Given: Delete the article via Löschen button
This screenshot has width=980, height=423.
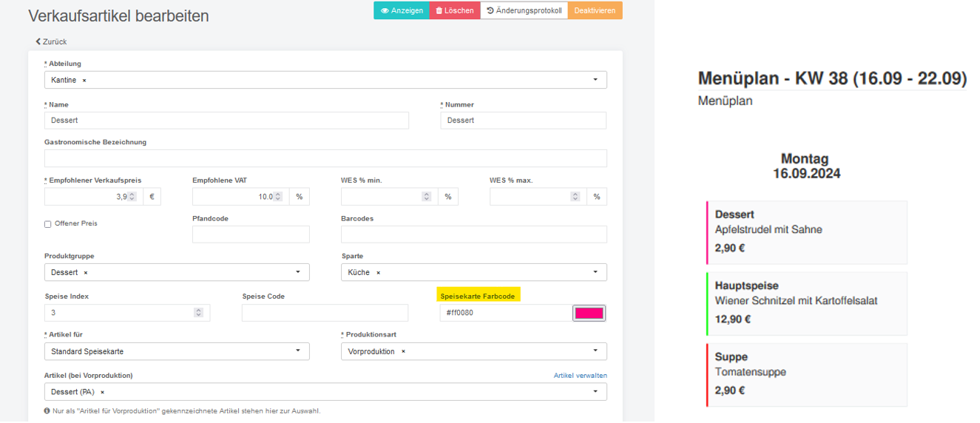Looking at the screenshot, I should click(455, 10).
